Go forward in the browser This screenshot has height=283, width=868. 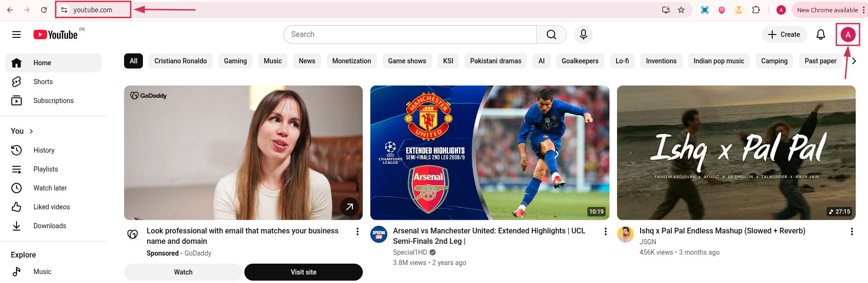(x=27, y=10)
